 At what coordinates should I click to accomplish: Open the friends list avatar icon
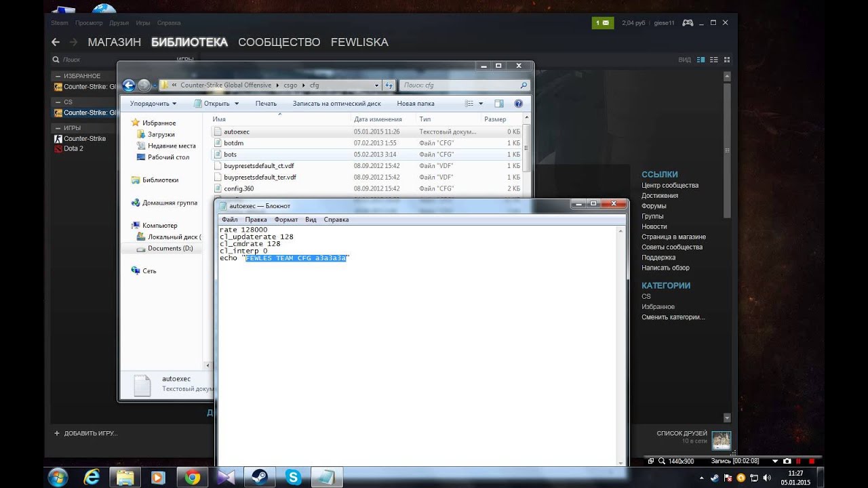tap(721, 440)
